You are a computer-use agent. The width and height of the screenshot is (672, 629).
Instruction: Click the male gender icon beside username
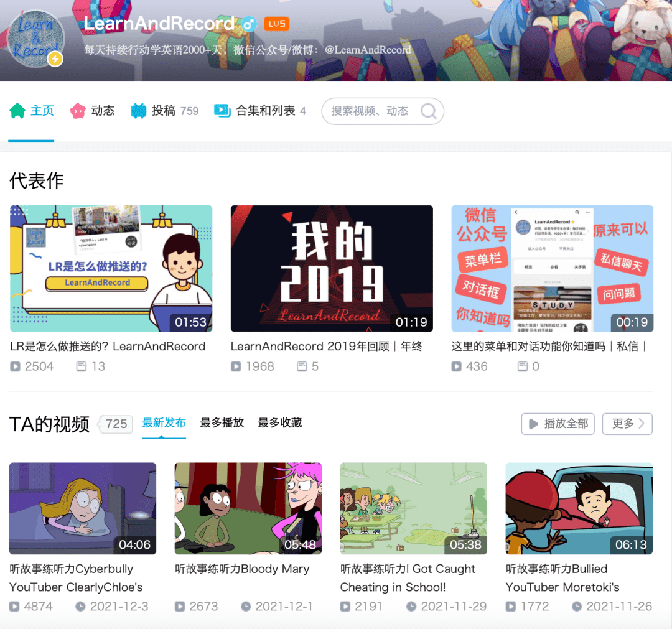click(249, 24)
